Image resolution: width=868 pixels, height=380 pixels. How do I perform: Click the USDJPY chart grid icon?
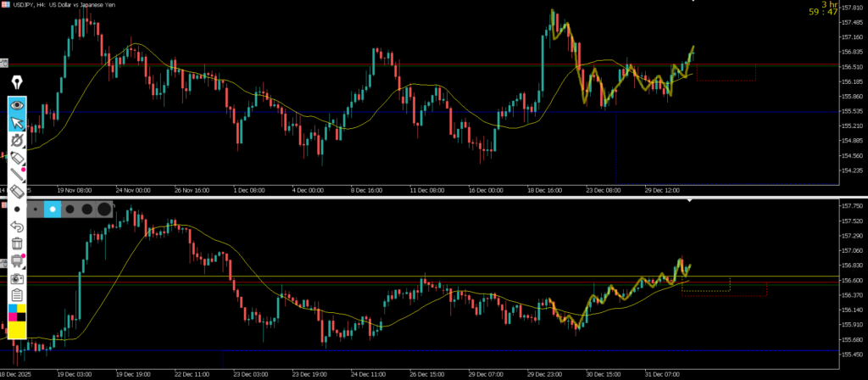(7, 5)
